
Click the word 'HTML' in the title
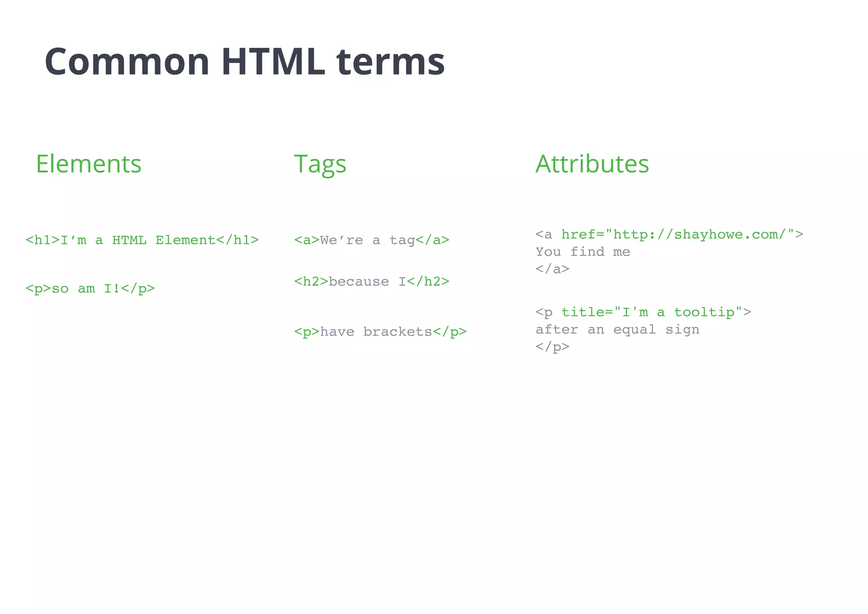tap(273, 62)
